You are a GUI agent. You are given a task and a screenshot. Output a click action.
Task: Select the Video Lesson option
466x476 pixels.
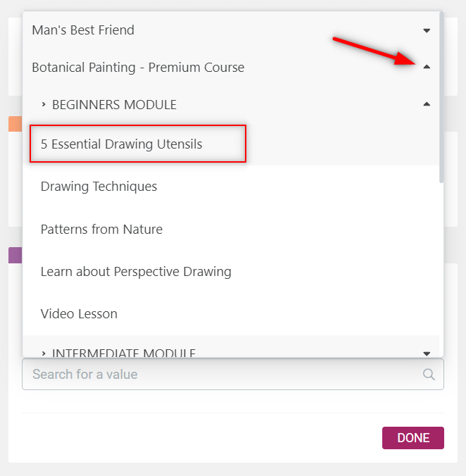point(79,314)
